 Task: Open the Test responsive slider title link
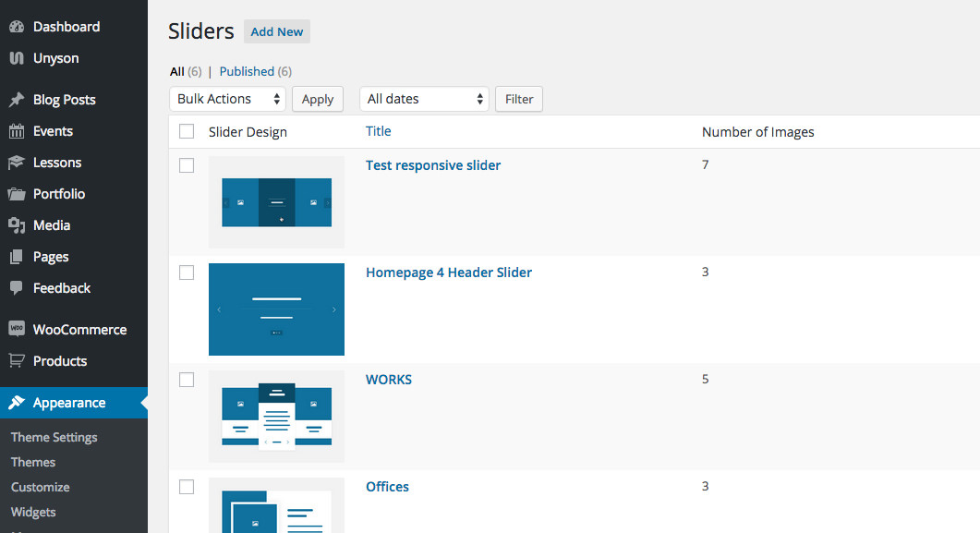click(x=433, y=165)
